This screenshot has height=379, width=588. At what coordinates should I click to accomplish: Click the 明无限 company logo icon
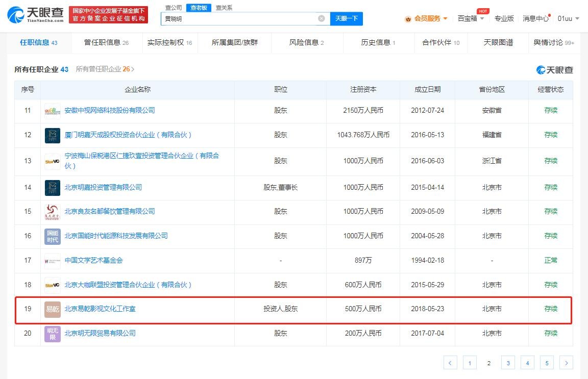[x=53, y=334]
